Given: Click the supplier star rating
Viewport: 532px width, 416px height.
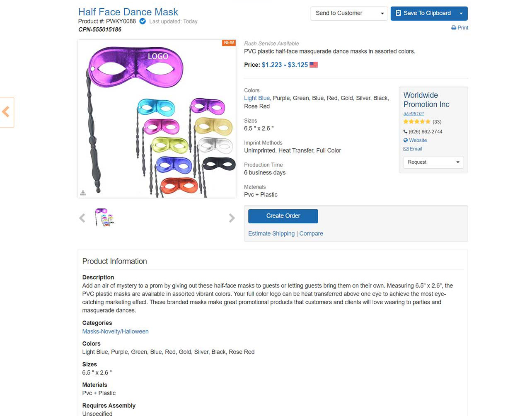Looking at the screenshot, I should (x=417, y=121).
